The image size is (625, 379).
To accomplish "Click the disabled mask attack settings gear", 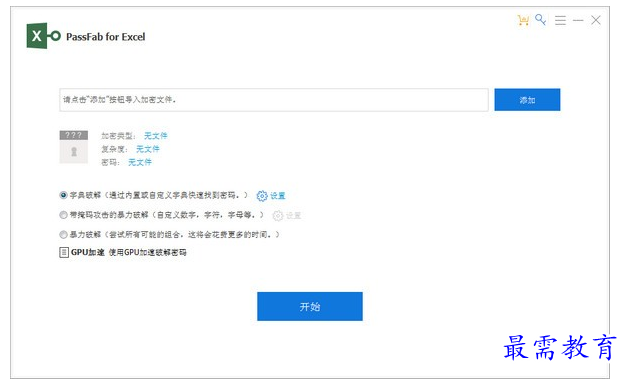I will pyautogui.click(x=278, y=216).
